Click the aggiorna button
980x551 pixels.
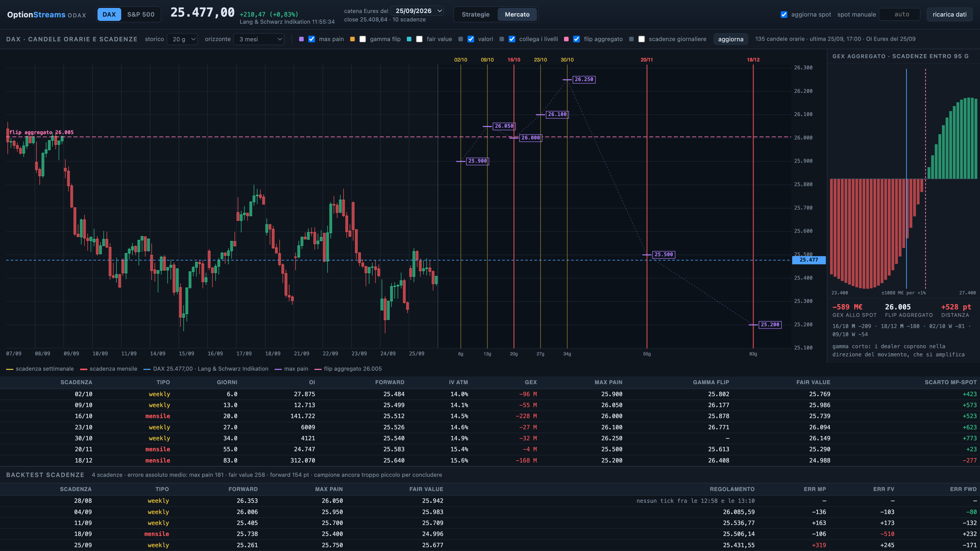click(730, 39)
